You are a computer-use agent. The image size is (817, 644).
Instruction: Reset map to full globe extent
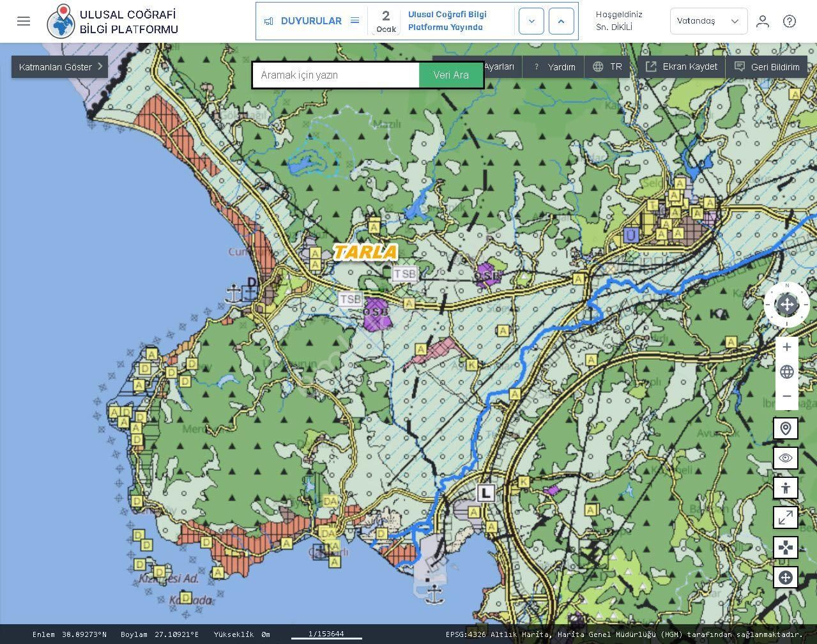[x=786, y=372]
